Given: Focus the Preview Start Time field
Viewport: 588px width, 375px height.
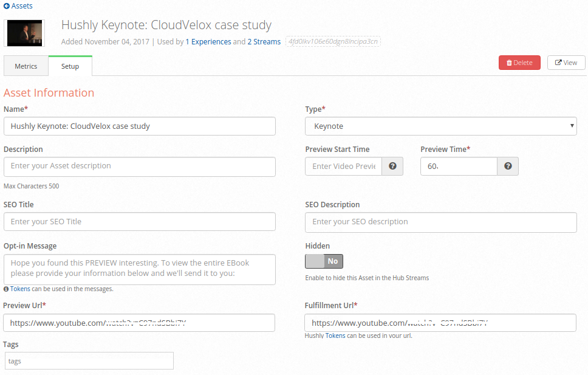Looking at the screenshot, I should (343, 167).
